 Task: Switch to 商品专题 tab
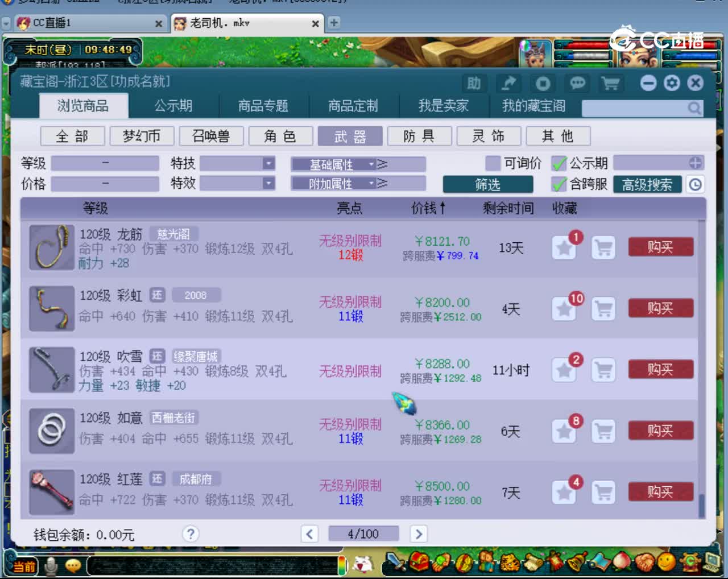263,106
